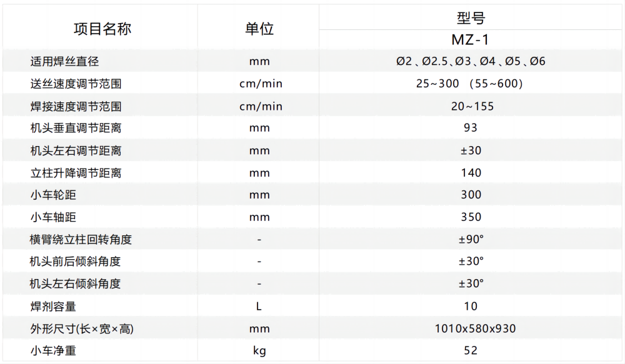Select the 小车净重 value 52
The width and height of the screenshot is (625, 364).
point(471,351)
